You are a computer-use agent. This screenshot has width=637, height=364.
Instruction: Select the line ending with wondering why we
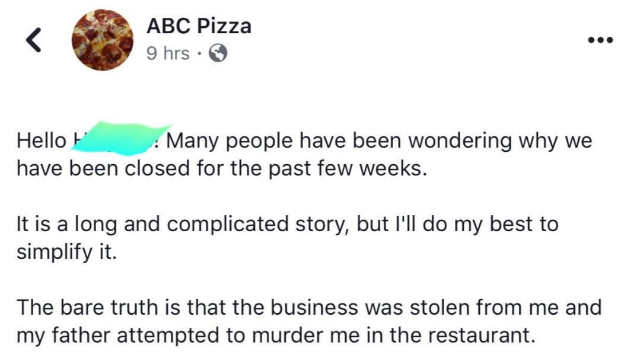pos(380,142)
